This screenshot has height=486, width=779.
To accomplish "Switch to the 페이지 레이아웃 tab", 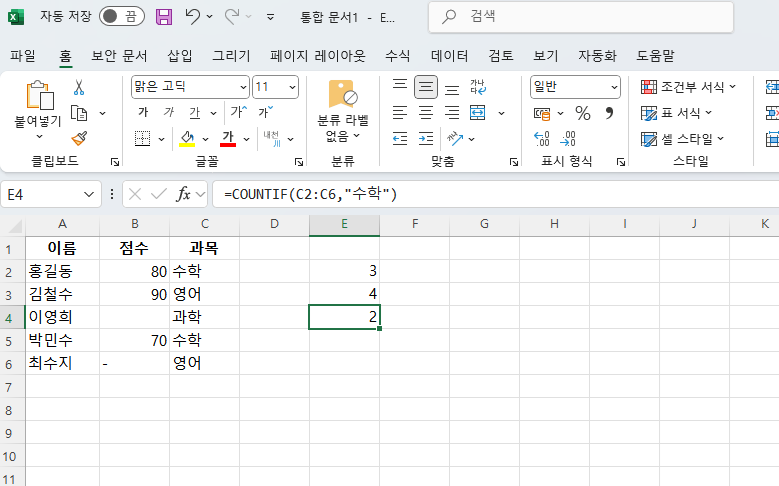I will point(318,56).
